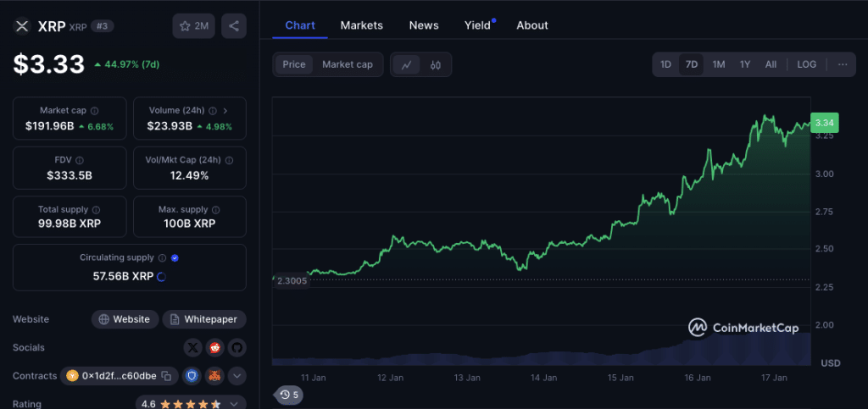The height and width of the screenshot is (409, 868).
Task: Click the $191.96B market cap value
Action: pyautogui.click(x=50, y=126)
